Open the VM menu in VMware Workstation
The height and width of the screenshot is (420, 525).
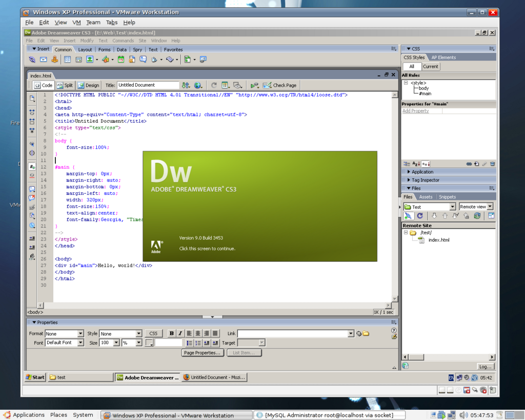pos(77,23)
